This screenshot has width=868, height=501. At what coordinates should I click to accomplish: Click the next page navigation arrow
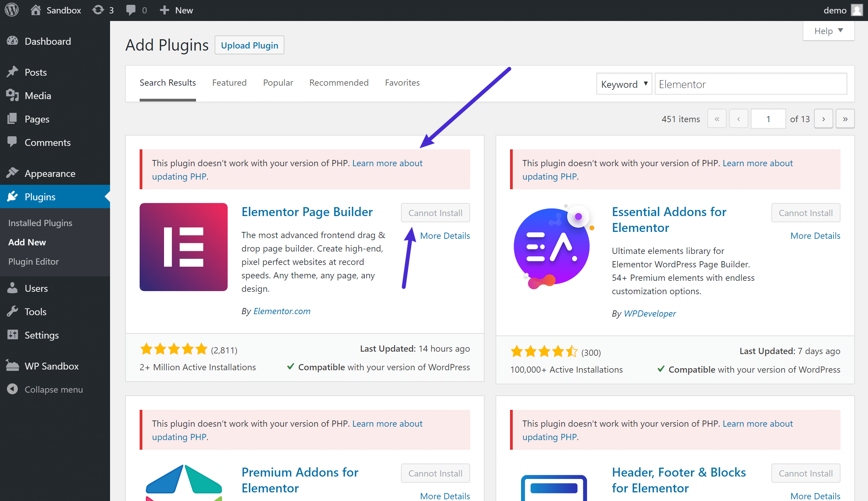823,119
